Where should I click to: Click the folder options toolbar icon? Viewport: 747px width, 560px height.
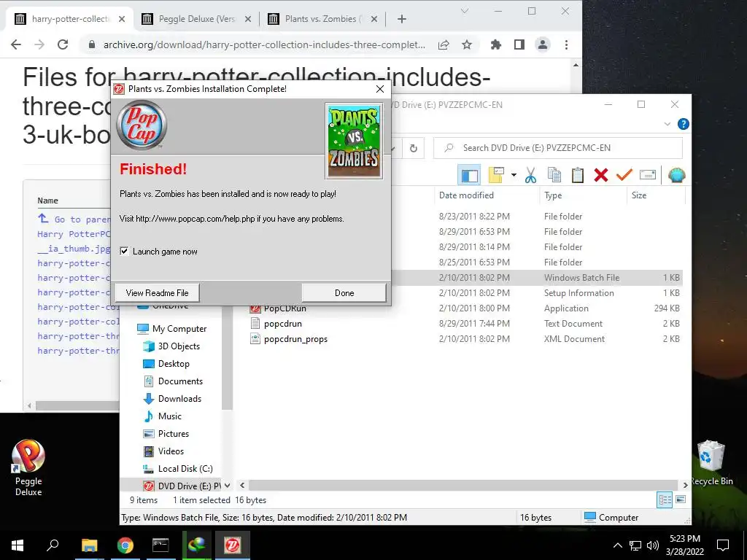coord(496,175)
